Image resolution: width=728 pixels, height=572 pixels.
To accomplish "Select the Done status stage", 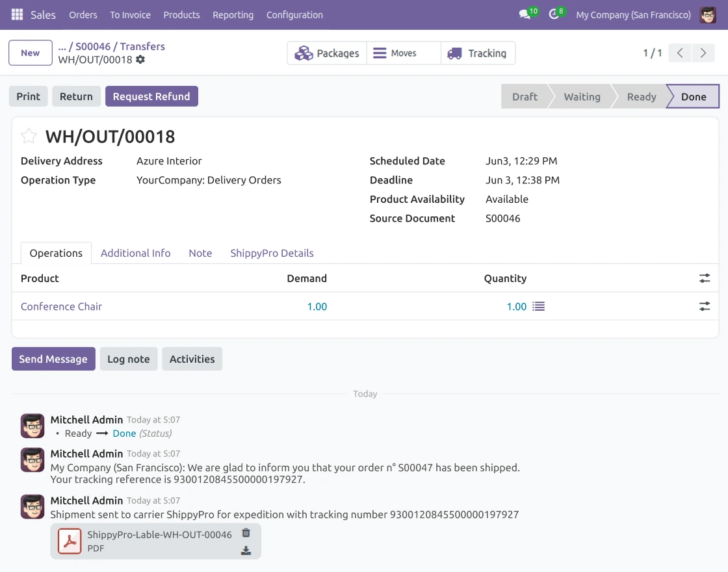I will (693, 97).
